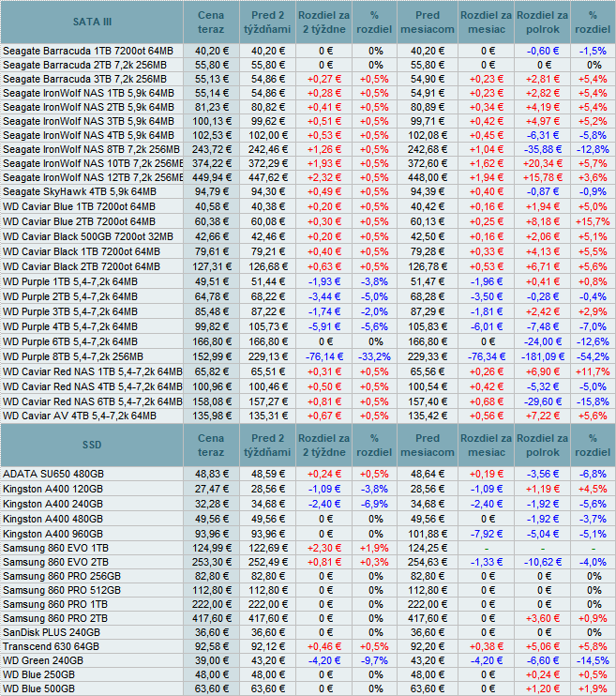Click the -14,5% half-year percent cell
Viewport: 616px width, 696px height.
593,661
